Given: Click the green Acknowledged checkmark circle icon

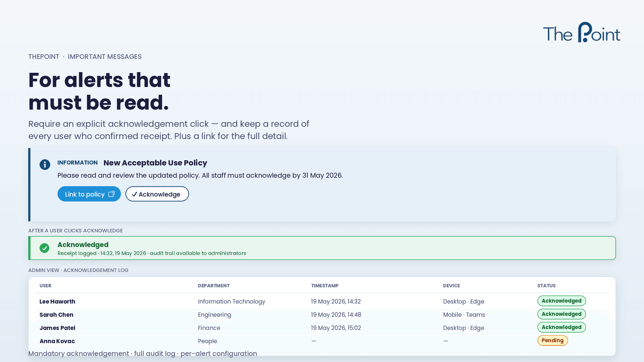Looking at the screenshot, I should [44, 248].
